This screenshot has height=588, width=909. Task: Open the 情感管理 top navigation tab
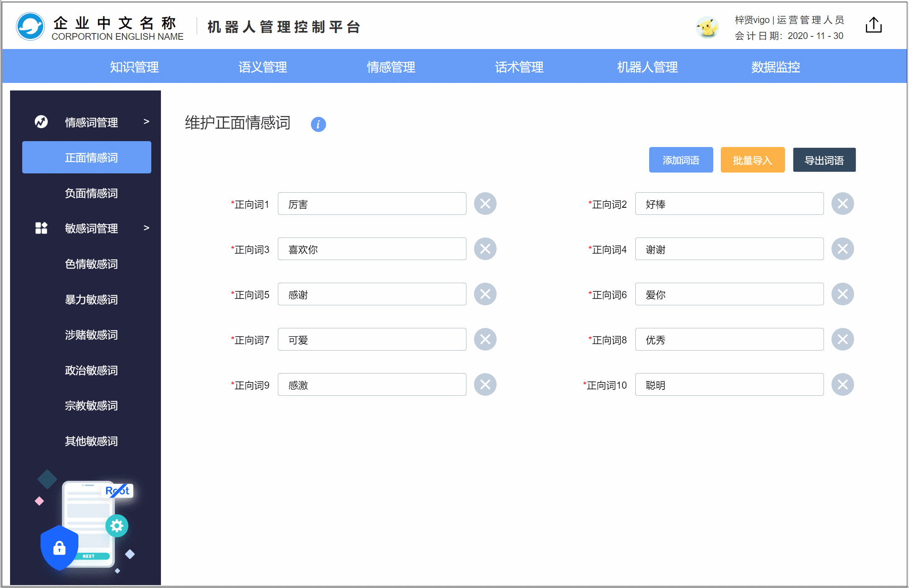click(391, 67)
